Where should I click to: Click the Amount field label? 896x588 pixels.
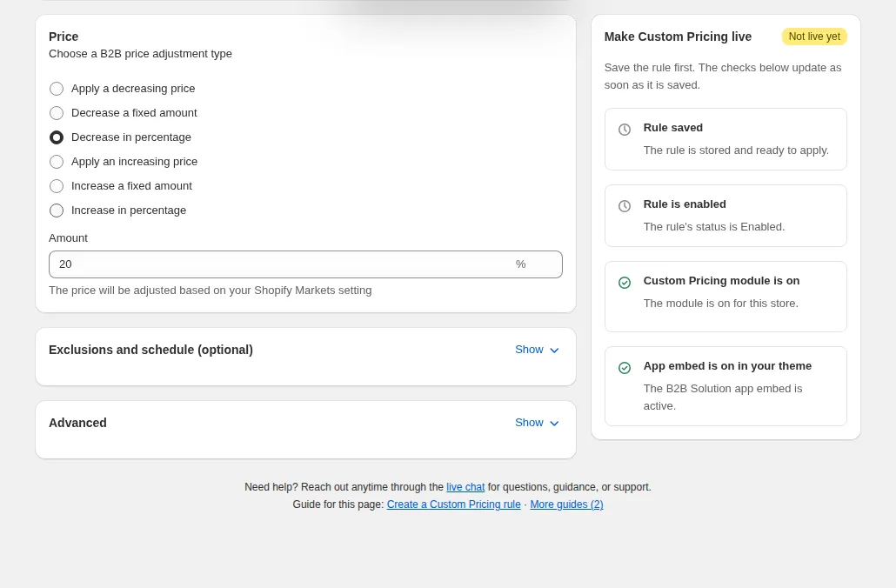68,238
